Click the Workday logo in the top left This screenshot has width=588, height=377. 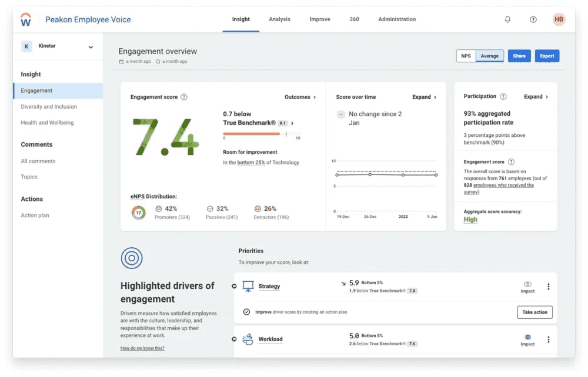pyautogui.click(x=25, y=19)
